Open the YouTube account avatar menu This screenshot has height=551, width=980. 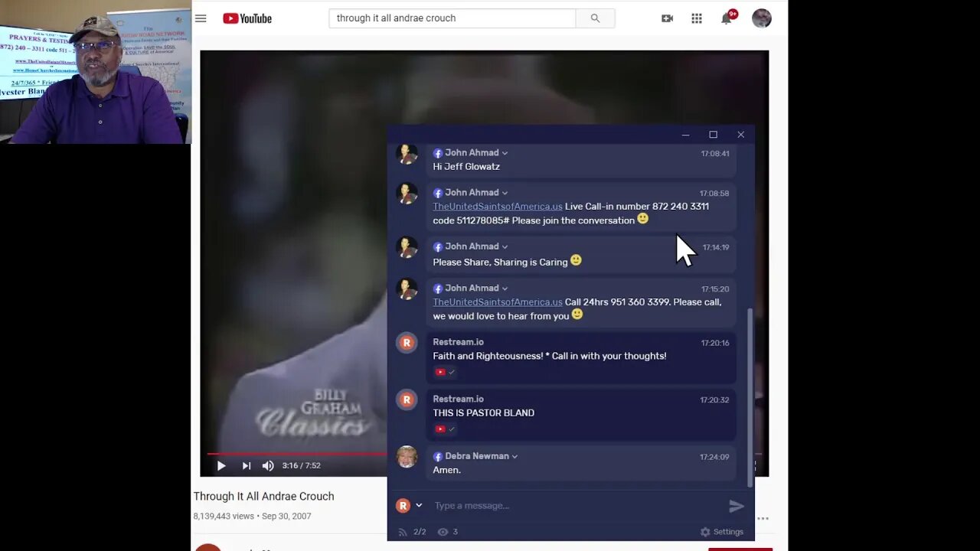[x=762, y=18]
